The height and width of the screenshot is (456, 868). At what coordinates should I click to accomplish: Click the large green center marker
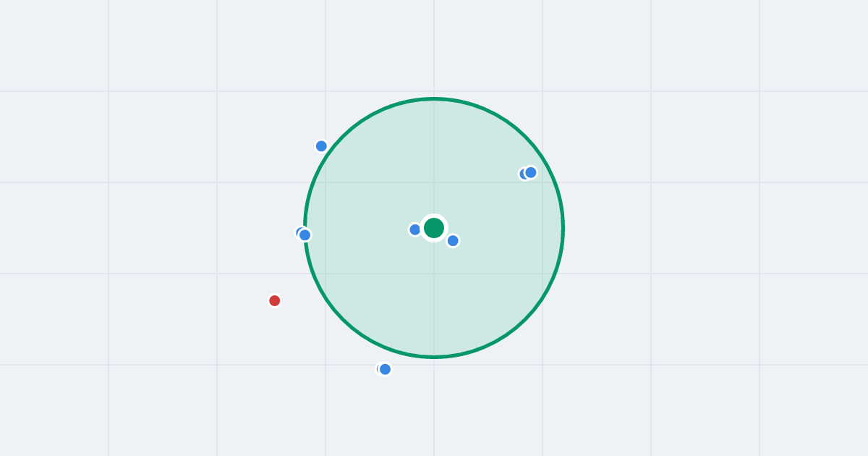pyautogui.click(x=434, y=228)
